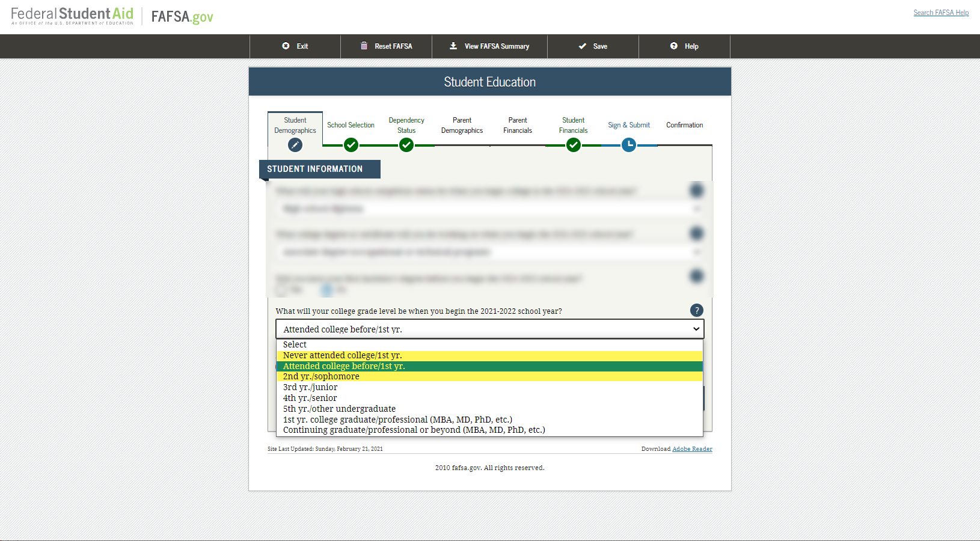Click the View FAFSA Summary download icon
The width and height of the screenshot is (980, 541).
coord(453,46)
